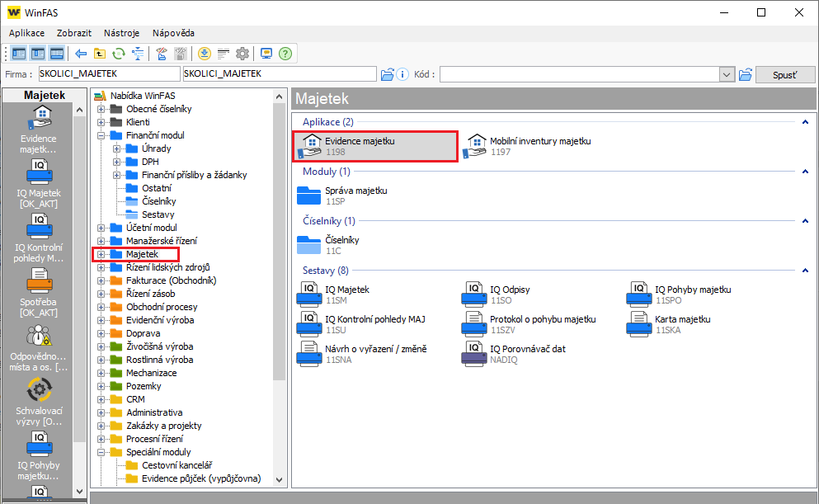
Task: Click the first Firma input field
Action: 109,73
